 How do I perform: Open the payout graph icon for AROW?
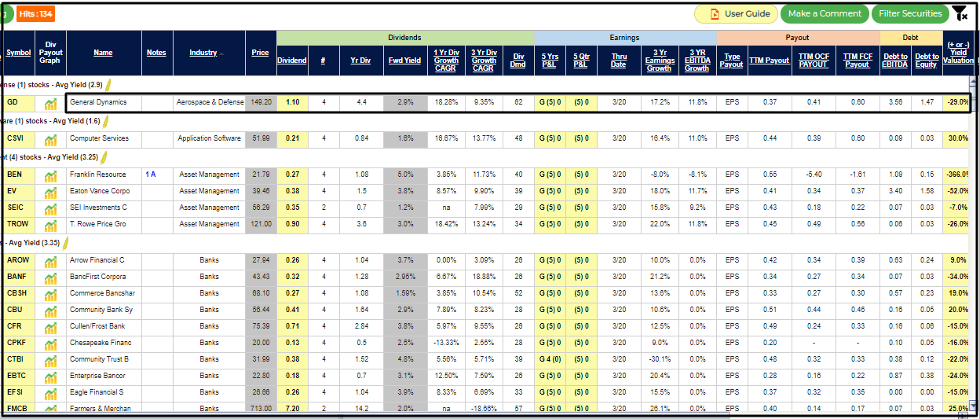coord(51,260)
